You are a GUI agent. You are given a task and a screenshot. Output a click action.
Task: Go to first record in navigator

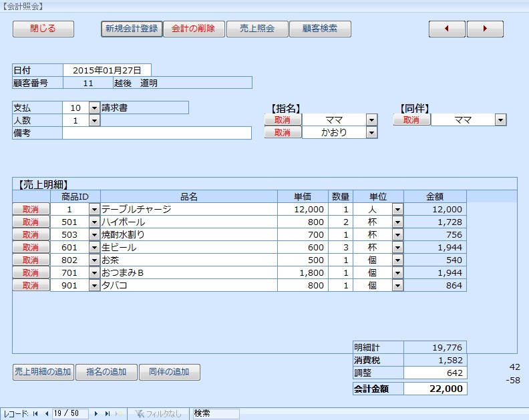click(36, 414)
